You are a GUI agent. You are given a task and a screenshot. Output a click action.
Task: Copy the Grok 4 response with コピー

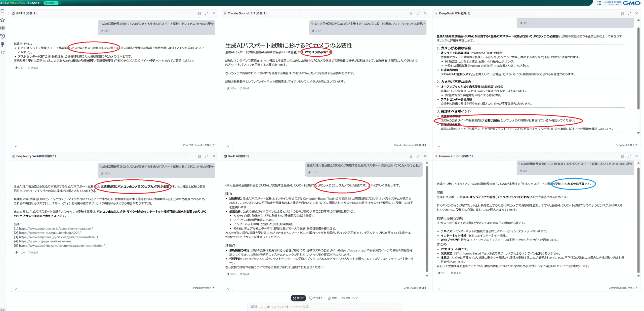(x=232, y=275)
